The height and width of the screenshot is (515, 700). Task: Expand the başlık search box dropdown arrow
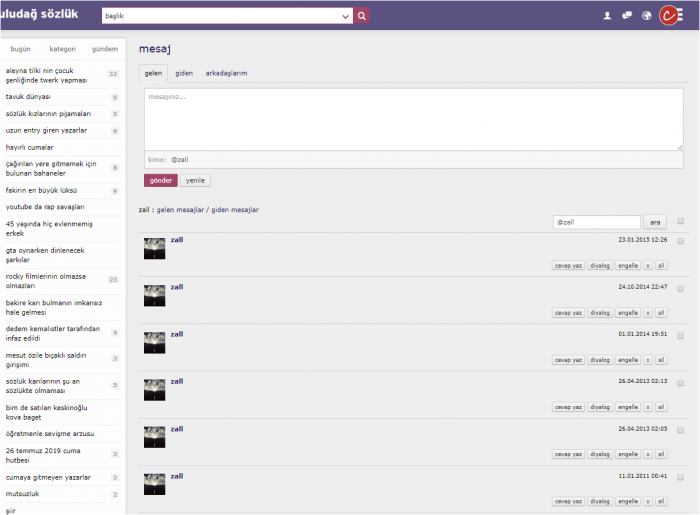tap(346, 16)
